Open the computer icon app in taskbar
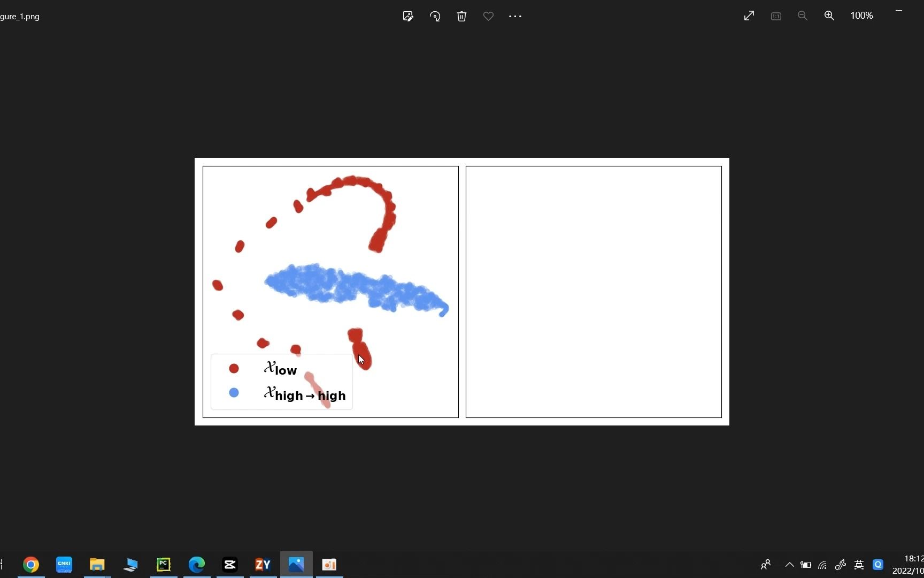This screenshot has height=578, width=924. (x=130, y=565)
